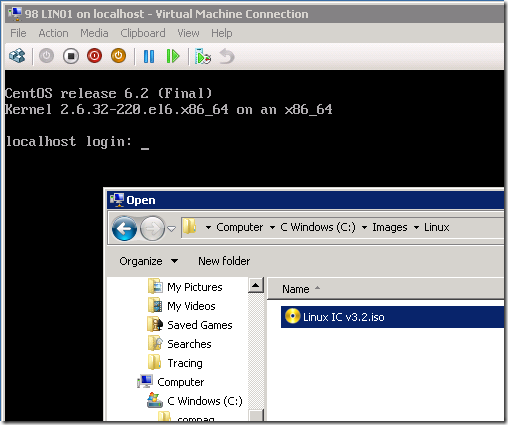The height and width of the screenshot is (425, 508).
Task: Pause the virtual machine
Action: (x=149, y=56)
